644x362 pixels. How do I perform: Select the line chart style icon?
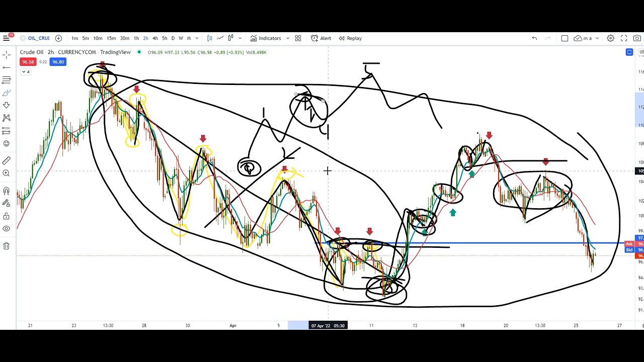[220, 38]
